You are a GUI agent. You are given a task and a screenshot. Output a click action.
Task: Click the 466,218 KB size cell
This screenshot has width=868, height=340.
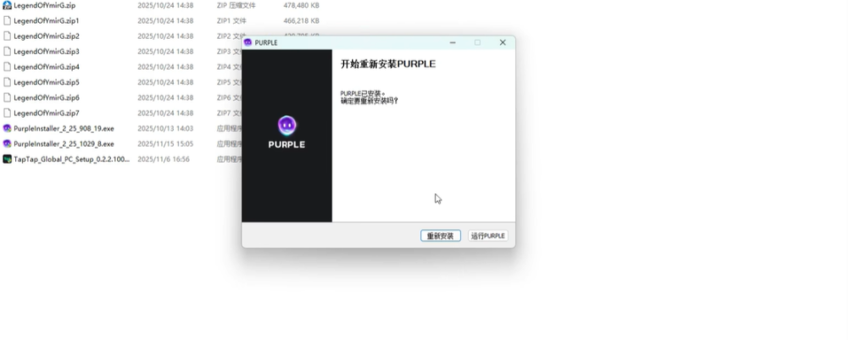pos(301,20)
